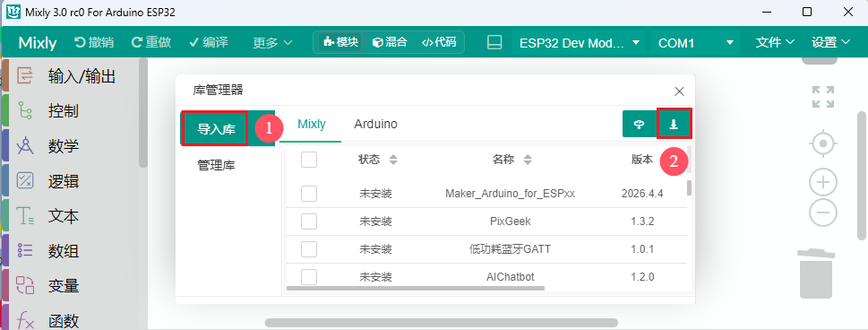Open the COM1 port dropdown
The width and height of the screenshot is (868, 330).
[x=695, y=43]
